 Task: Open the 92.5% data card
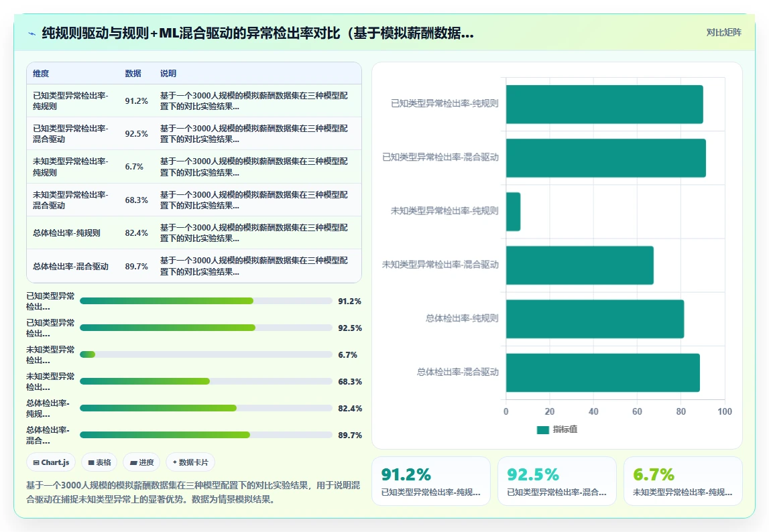(x=557, y=481)
